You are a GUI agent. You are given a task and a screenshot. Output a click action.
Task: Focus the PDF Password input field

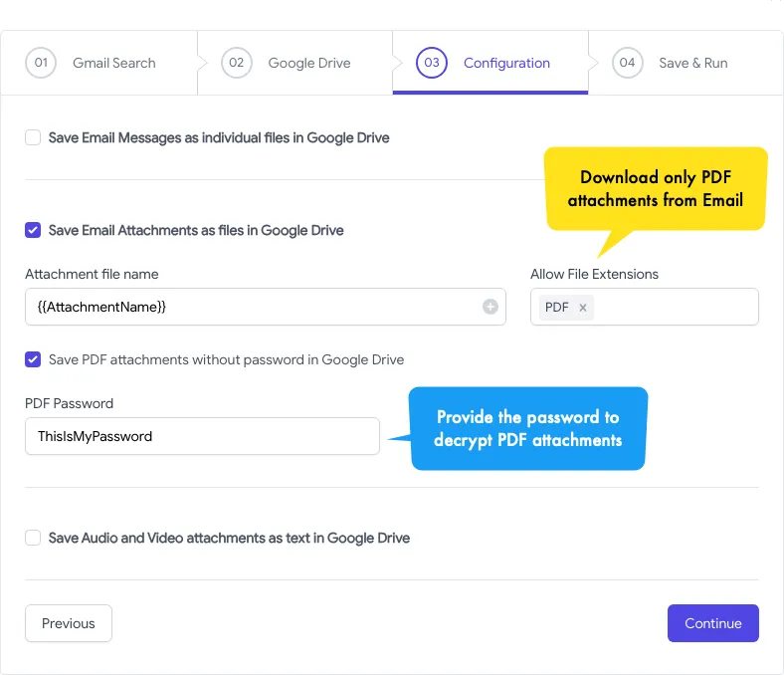click(202, 436)
